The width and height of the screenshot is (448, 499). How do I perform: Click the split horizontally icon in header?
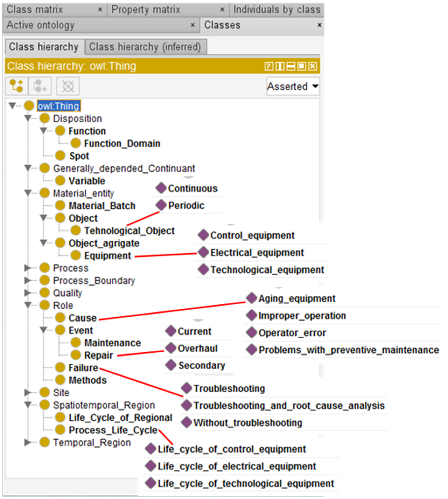click(x=291, y=66)
